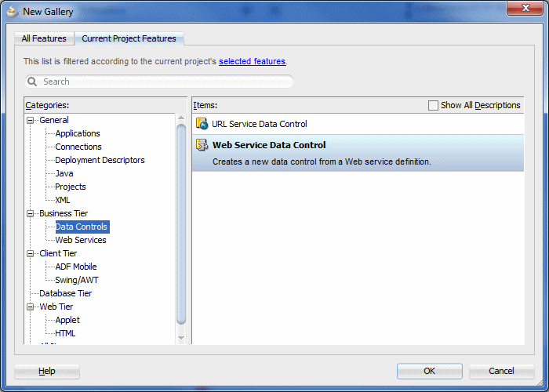The image size is (549, 392).
Task: Click the URL Service Data Control icon
Action: (x=202, y=124)
